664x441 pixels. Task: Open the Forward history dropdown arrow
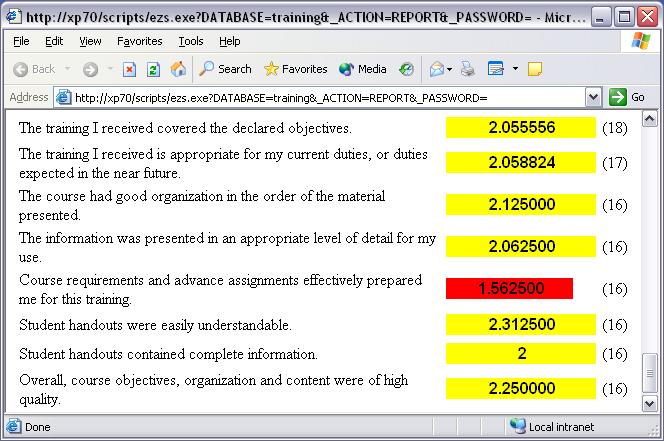(110, 69)
